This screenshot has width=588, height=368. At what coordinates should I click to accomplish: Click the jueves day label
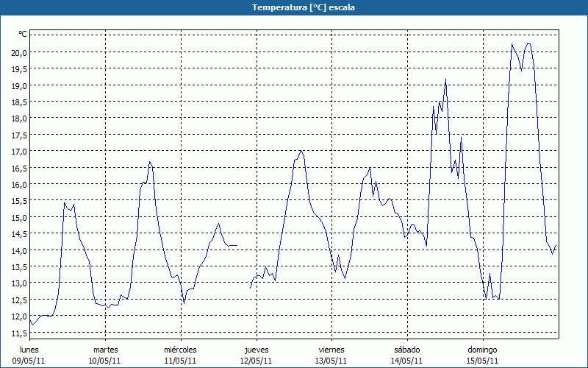point(256,350)
